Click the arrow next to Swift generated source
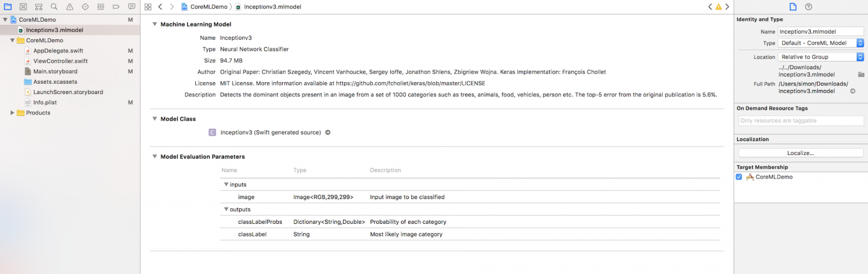The width and height of the screenshot is (868, 274). (328, 132)
